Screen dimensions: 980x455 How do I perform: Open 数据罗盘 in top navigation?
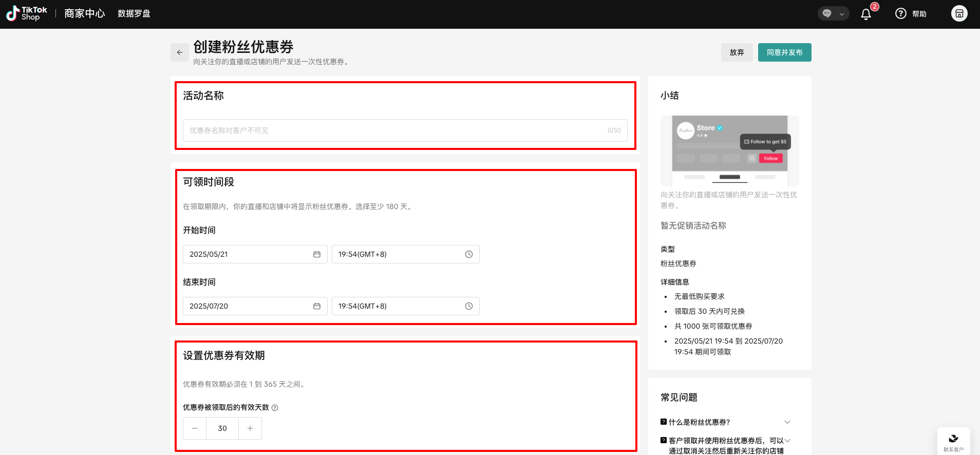click(x=134, y=14)
